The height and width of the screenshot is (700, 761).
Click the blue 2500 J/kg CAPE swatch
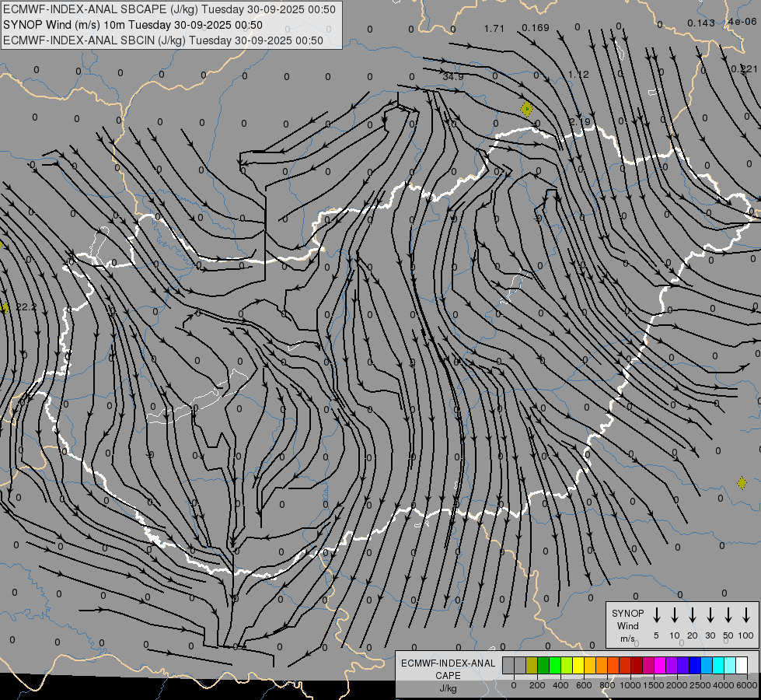point(695,666)
